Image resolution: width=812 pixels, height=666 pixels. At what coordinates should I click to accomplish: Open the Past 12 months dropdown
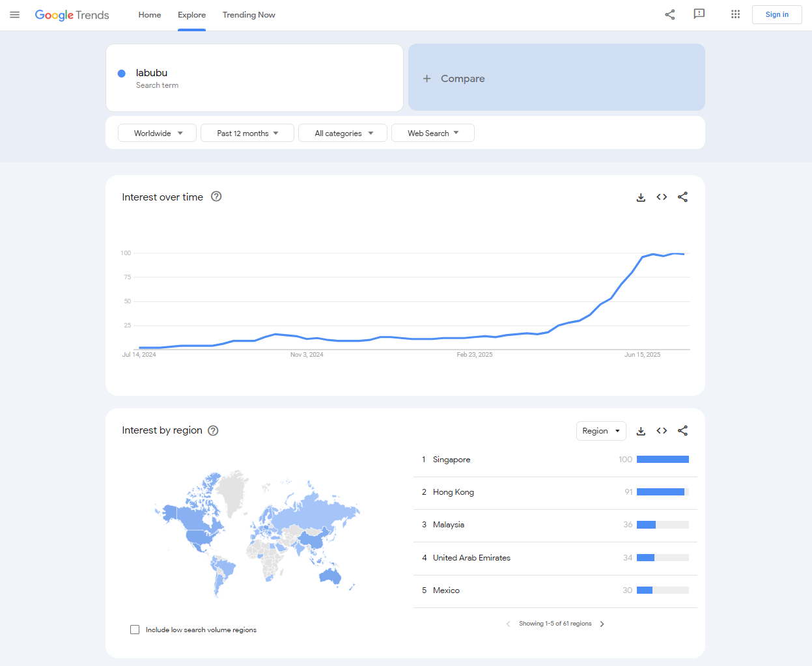[x=247, y=133]
